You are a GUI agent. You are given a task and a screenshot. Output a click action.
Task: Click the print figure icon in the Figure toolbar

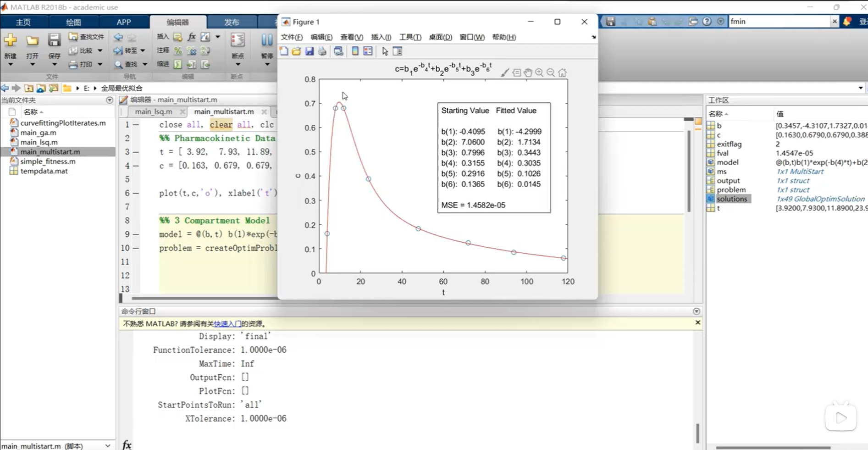coord(322,51)
